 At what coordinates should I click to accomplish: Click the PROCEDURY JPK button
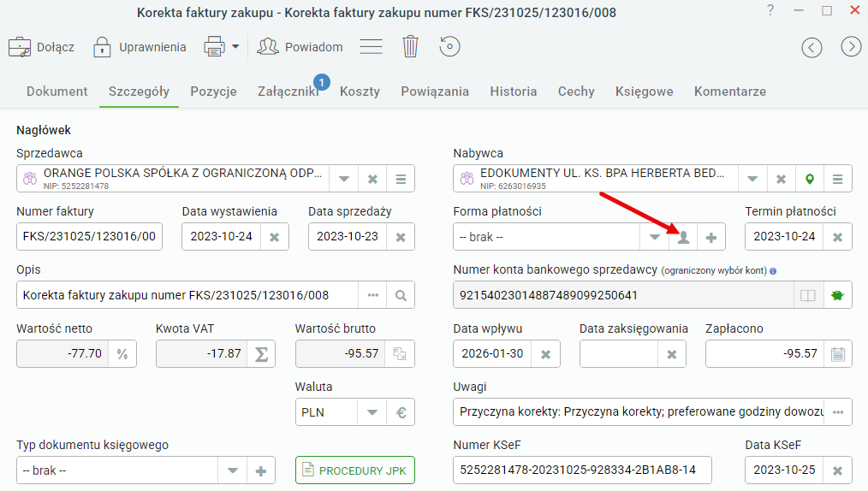355,470
